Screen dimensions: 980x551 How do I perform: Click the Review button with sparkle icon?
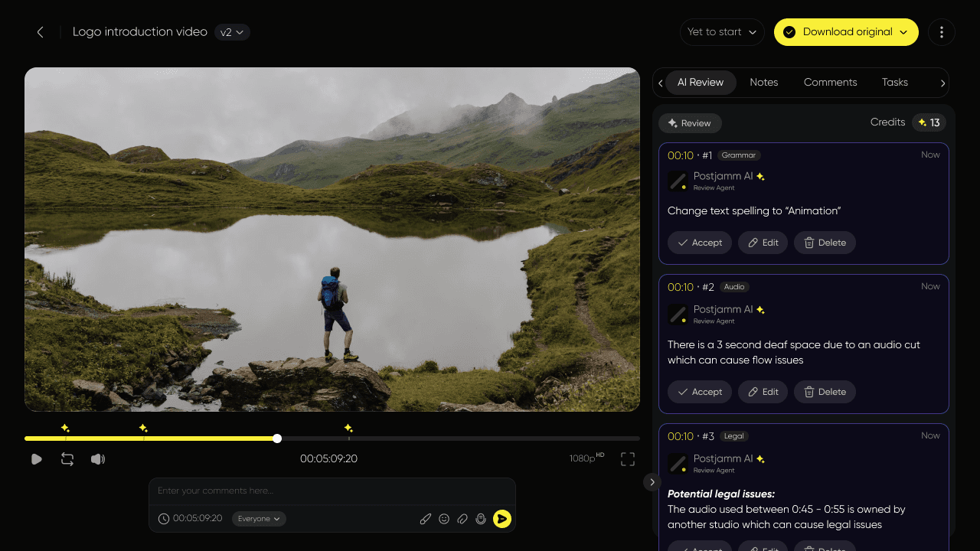(x=690, y=123)
